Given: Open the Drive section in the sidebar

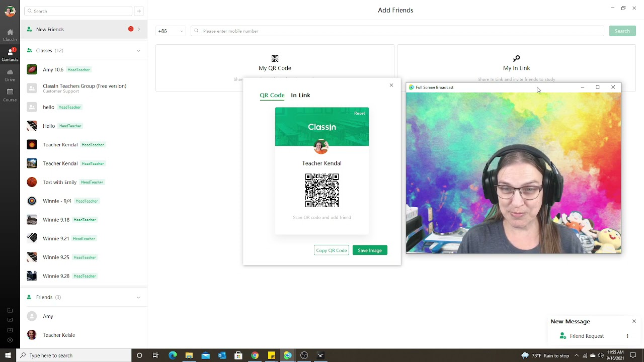Looking at the screenshot, I should 10,75.
